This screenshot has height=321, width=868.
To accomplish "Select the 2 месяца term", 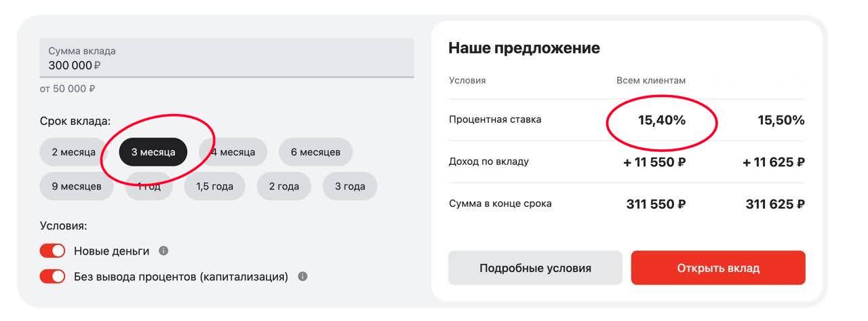I will (73, 152).
